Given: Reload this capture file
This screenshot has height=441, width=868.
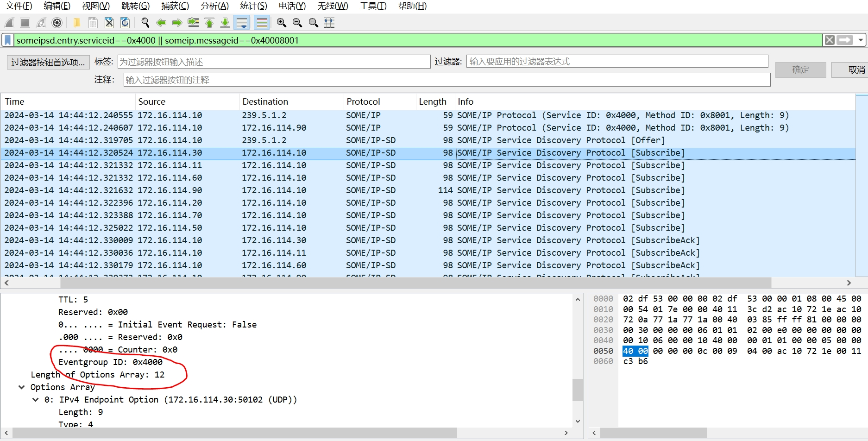Looking at the screenshot, I should 124,22.
